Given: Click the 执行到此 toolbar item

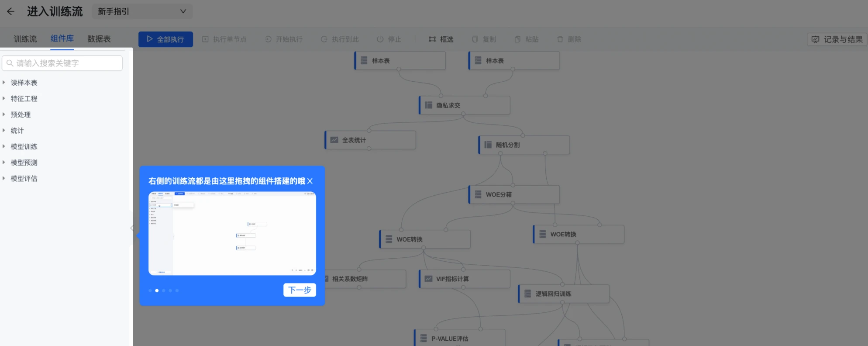Looking at the screenshot, I should [x=340, y=39].
